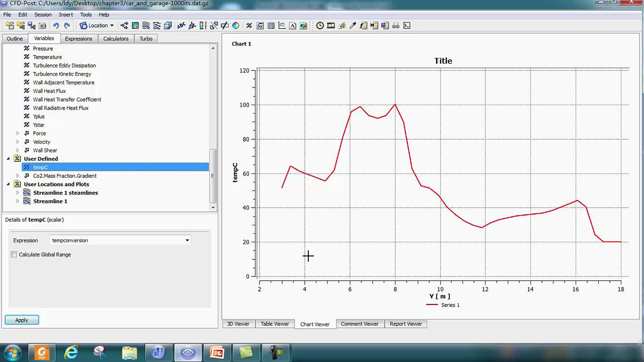This screenshot has width=644, height=362.
Task: Click the Save Picture camera icon
Action: pos(43,26)
